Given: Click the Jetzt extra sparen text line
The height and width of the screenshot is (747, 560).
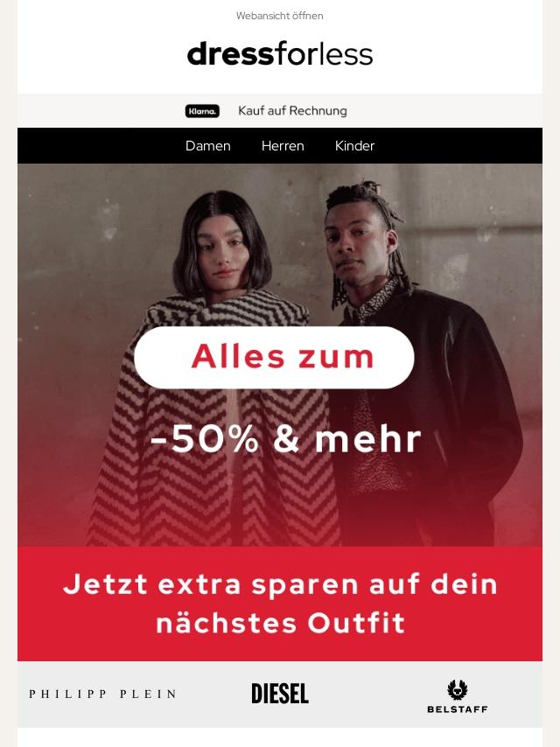Looking at the screenshot, I should click(x=280, y=584).
